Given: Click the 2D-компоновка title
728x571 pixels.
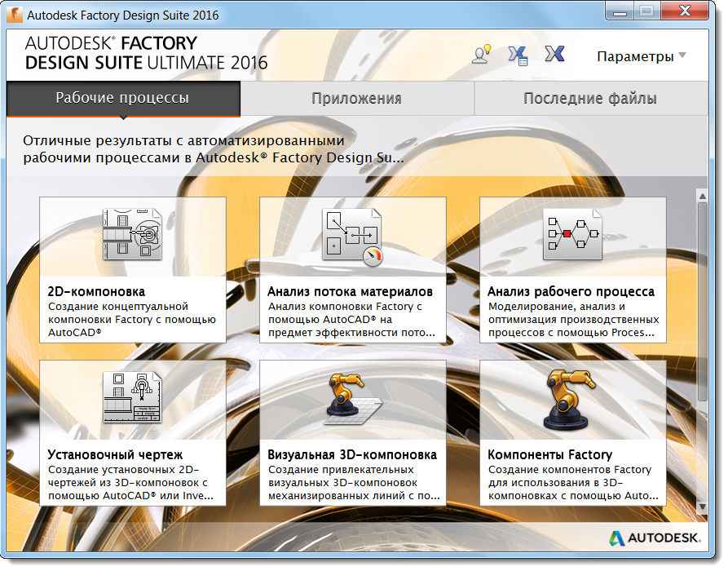Looking at the screenshot, I should [x=96, y=292].
